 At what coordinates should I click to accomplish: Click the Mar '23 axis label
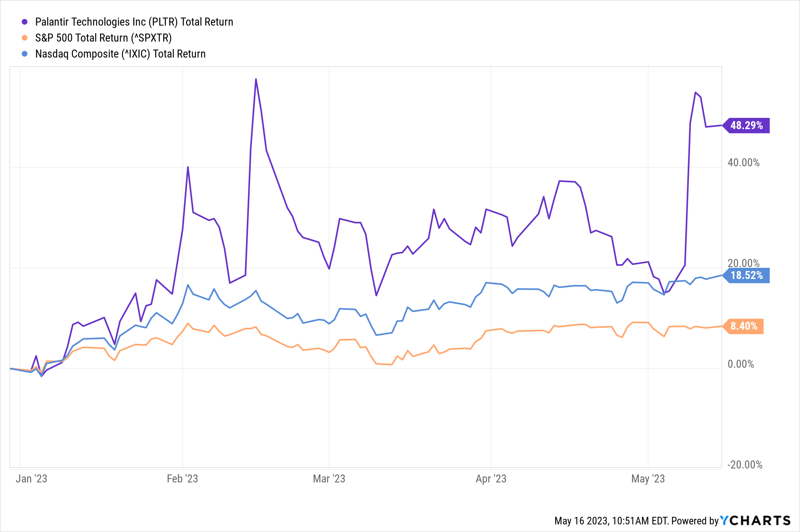coord(329,479)
